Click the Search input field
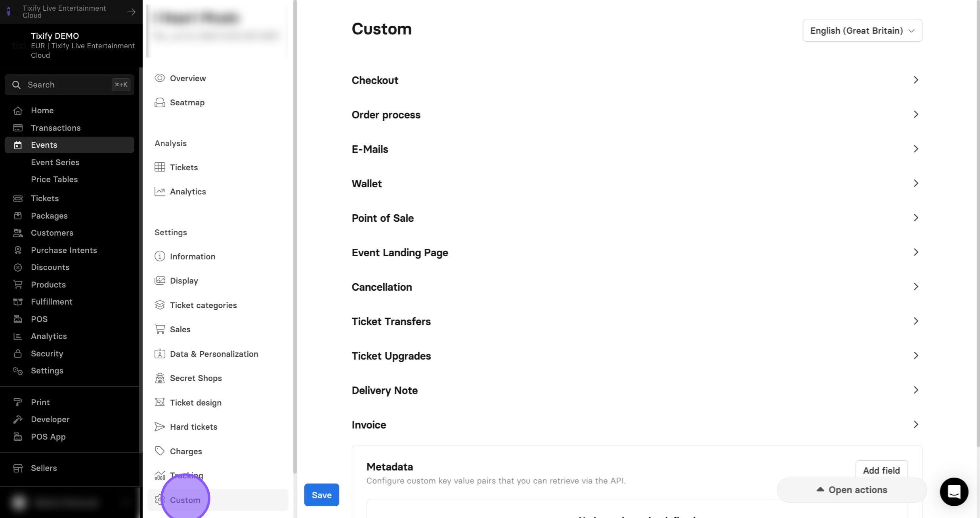Image resolution: width=980 pixels, height=518 pixels. point(69,85)
